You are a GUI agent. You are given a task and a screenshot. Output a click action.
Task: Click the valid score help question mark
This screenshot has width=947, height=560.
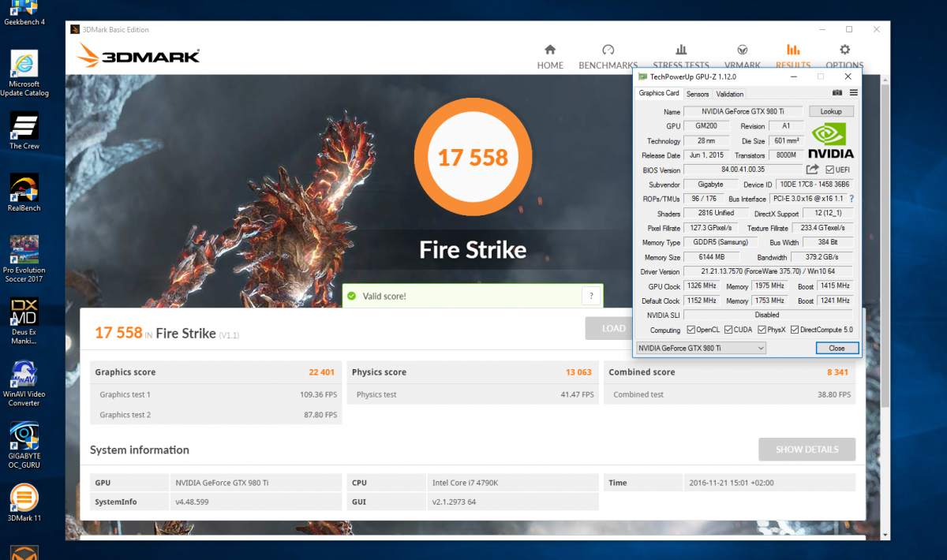click(x=591, y=296)
